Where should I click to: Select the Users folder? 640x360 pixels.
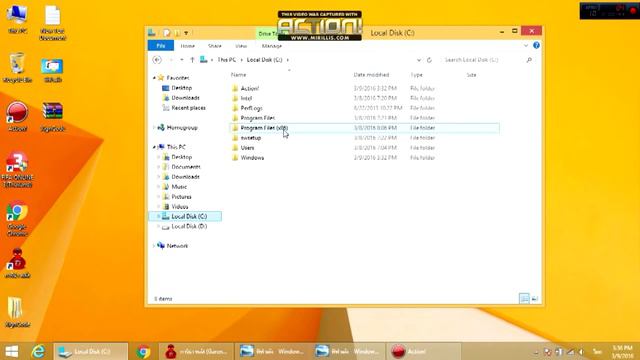(247, 148)
